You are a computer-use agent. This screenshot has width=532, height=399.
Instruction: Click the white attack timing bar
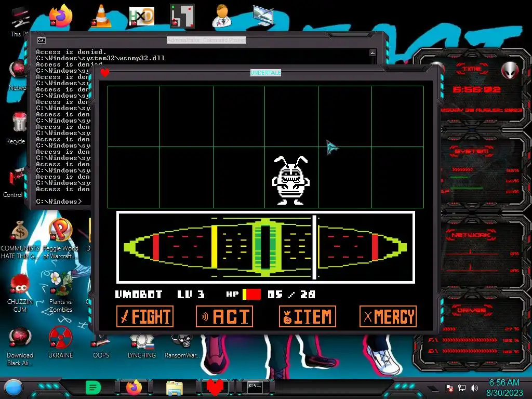314,247
